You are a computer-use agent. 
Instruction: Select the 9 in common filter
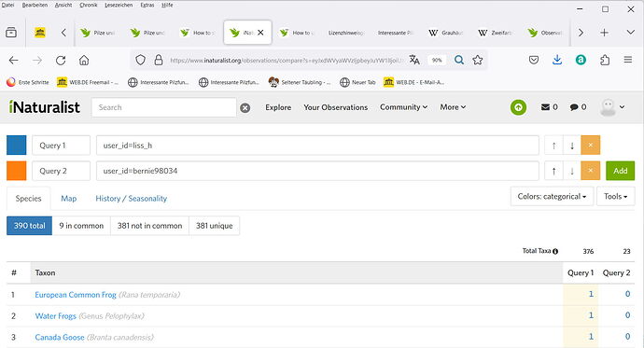pos(81,226)
